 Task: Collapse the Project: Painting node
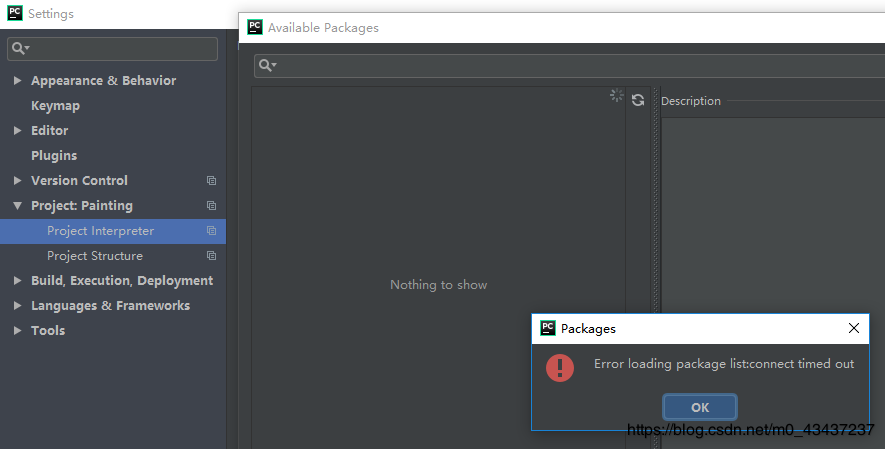pos(17,205)
